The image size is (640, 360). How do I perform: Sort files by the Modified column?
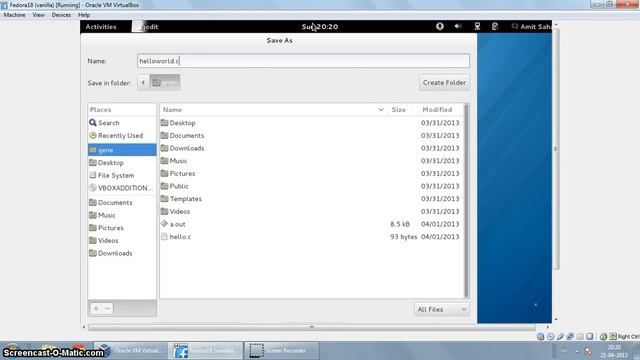point(441,110)
